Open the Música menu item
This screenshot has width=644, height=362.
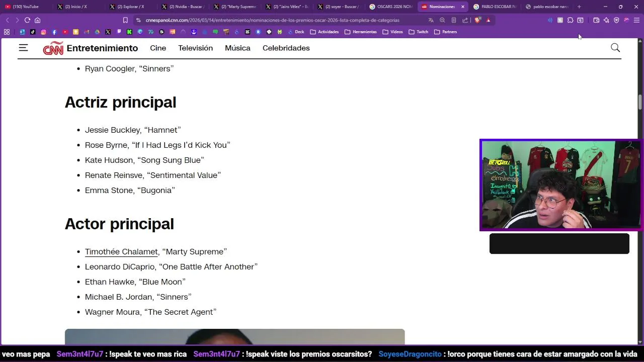(237, 48)
